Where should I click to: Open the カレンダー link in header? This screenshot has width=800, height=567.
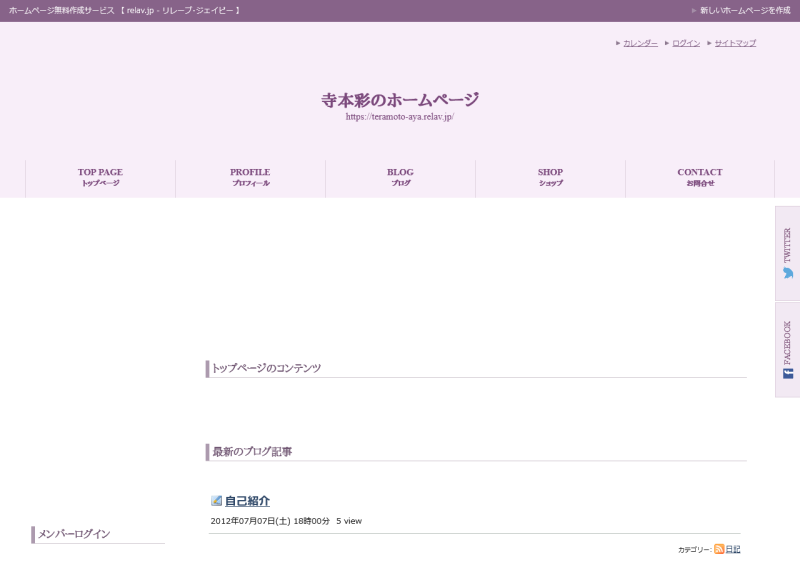click(x=640, y=43)
